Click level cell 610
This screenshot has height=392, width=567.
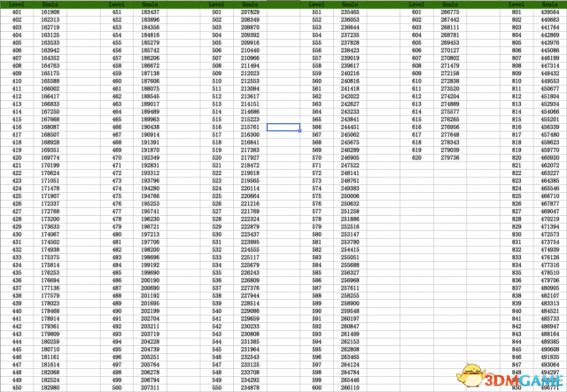tap(416, 81)
